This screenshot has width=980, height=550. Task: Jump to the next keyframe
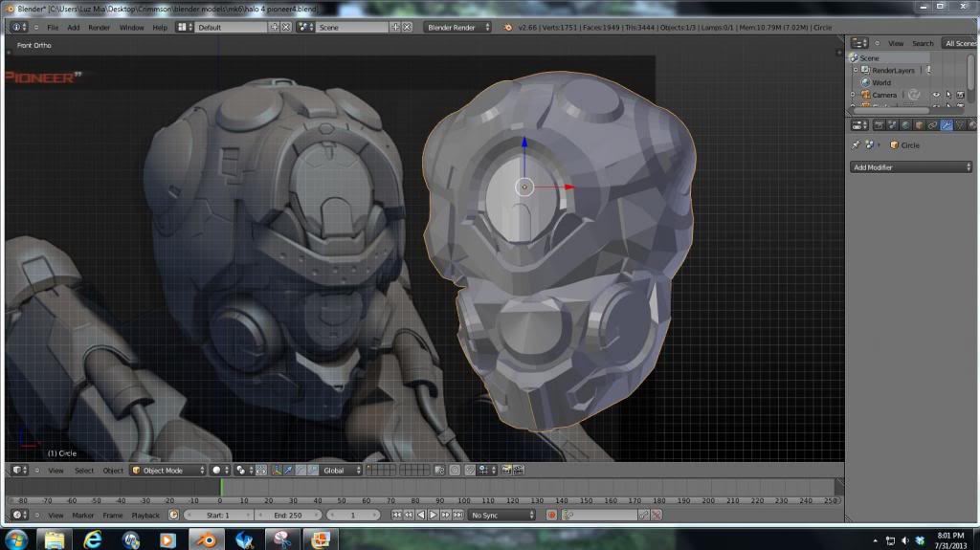click(x=445, y=515)
